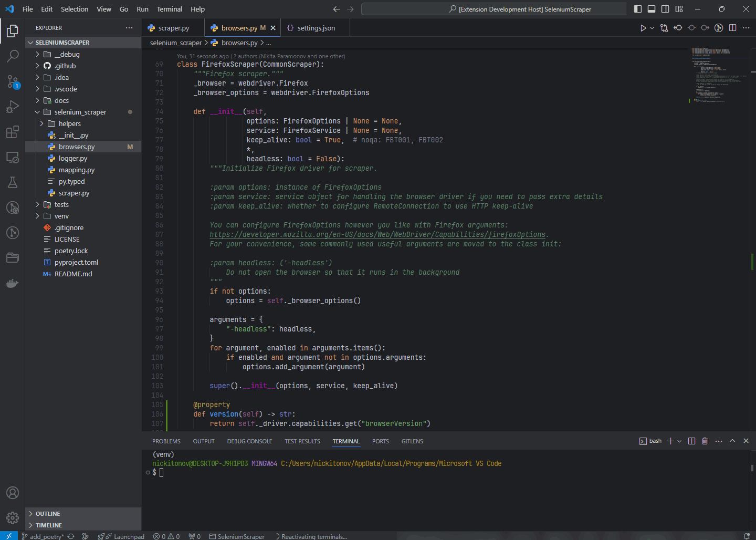Open the Docker view
The width and height of the screenshot is (756, 540).
pos(13,283)
